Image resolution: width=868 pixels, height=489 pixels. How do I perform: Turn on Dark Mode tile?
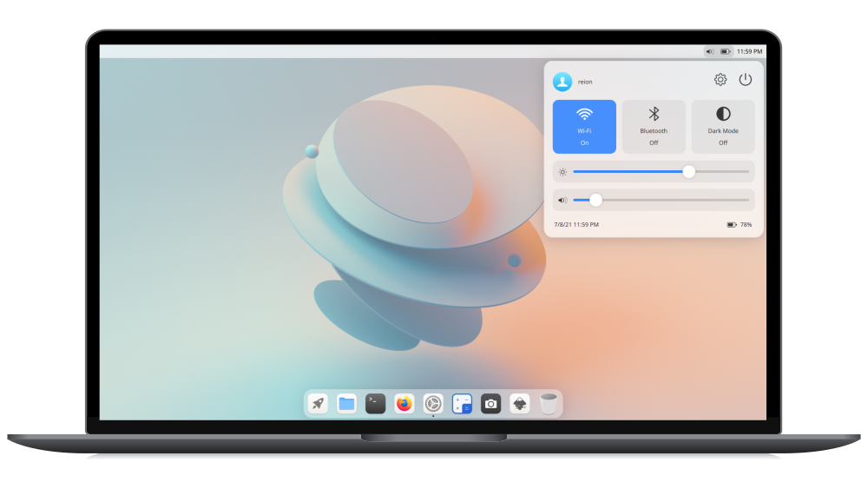point(723,127)
